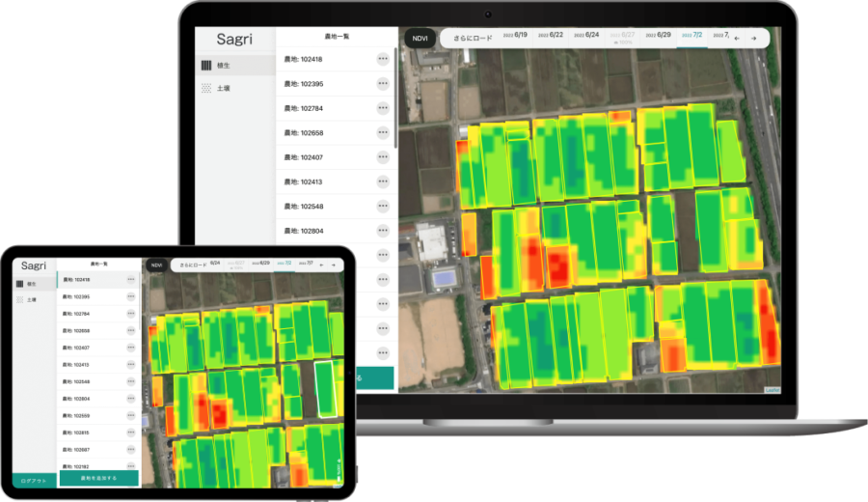Click さらにロード on laptop date bar
The image size is (868, 502).
pyautogui.click(x=473, y=39)
